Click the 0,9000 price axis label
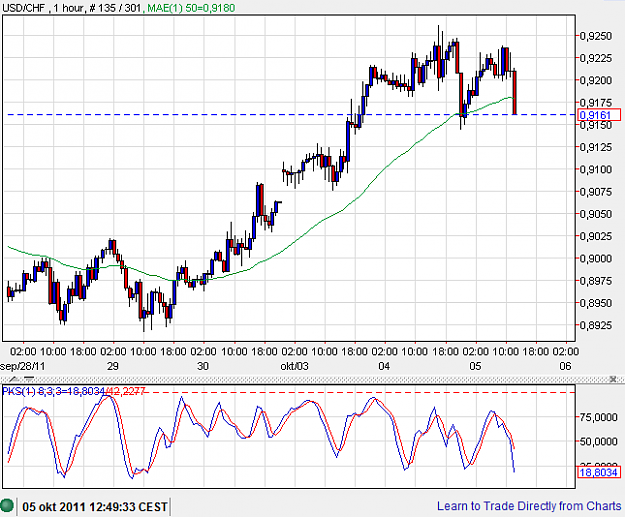This screenshot has height=517, width=625. [595, 258]
